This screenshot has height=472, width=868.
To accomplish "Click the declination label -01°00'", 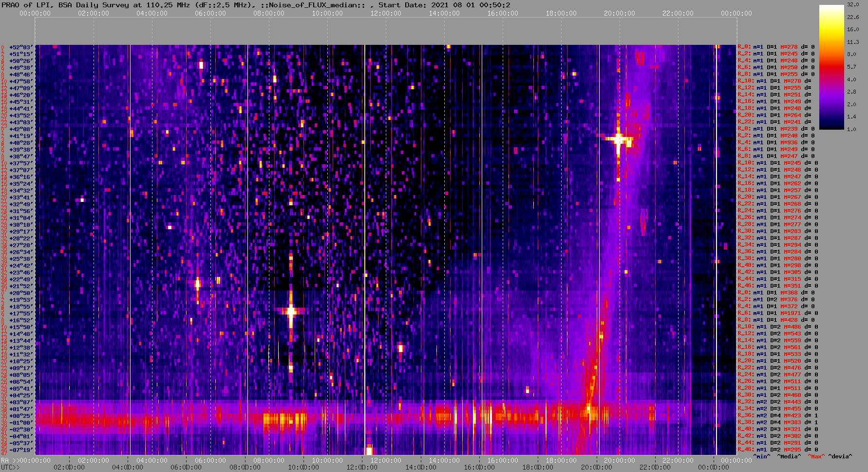I will point(20,423).
